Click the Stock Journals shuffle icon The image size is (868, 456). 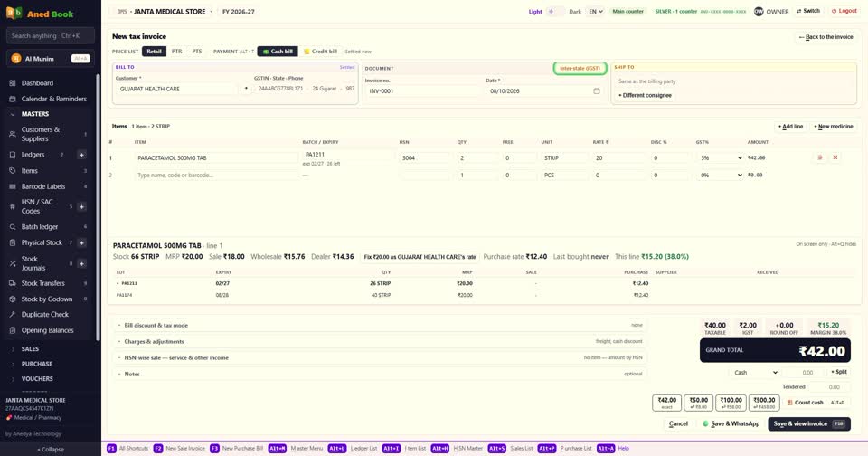(12, 263)
